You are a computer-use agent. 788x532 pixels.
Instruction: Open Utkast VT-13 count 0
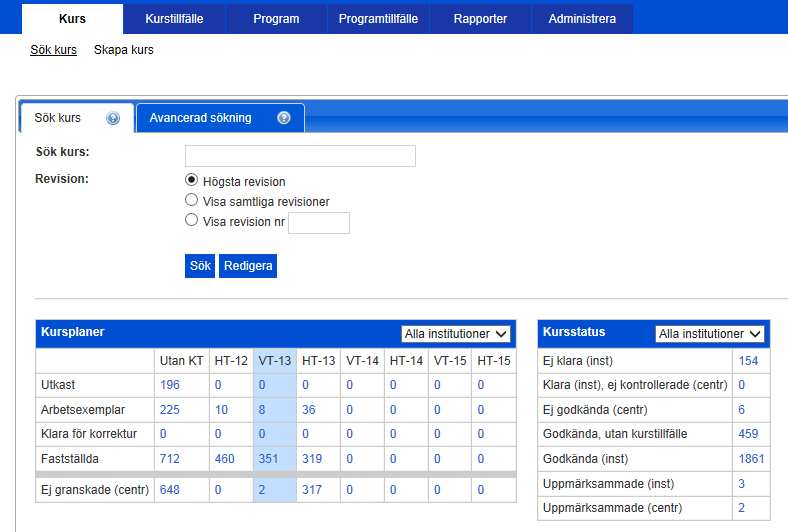point(262,385)
